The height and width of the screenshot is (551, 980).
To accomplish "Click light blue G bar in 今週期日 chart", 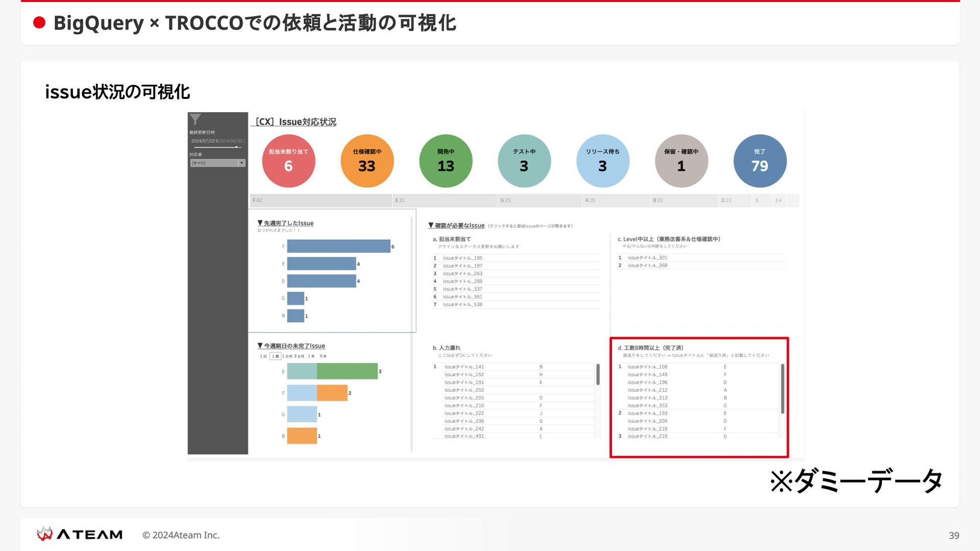I will tap(302, 414).
